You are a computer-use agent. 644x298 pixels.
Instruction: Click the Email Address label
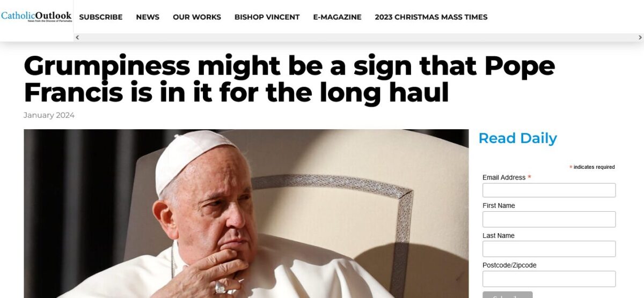coord(504,177)
